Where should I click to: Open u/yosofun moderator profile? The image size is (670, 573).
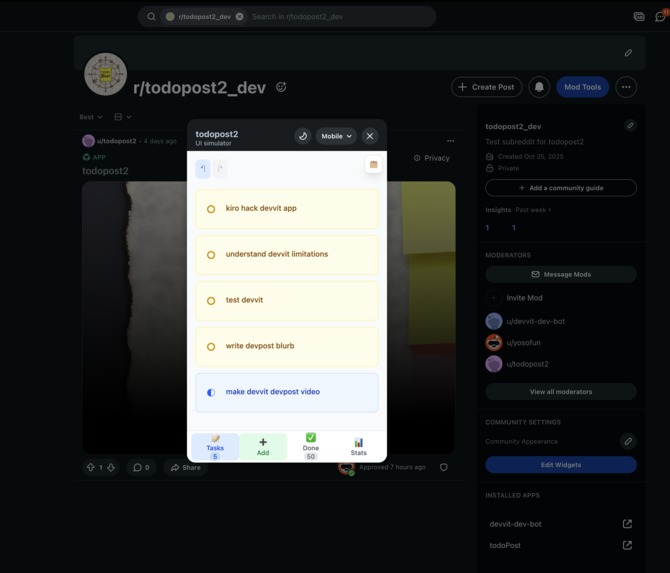tap(523, 343)
